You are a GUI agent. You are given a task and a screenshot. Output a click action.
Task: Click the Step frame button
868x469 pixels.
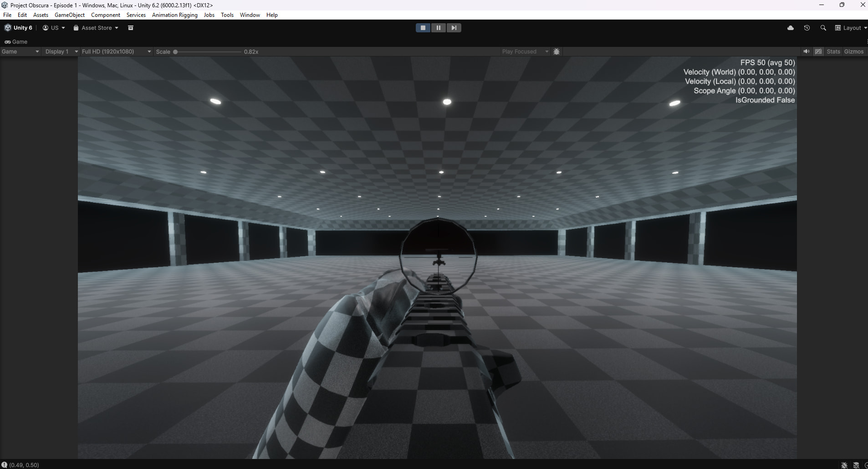(454, 27)
